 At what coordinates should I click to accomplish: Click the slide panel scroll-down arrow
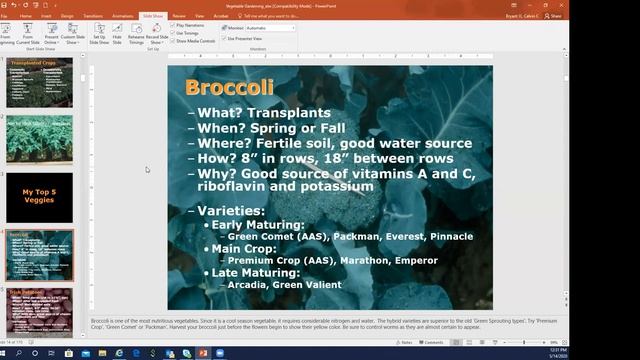(x=83, y=336)
